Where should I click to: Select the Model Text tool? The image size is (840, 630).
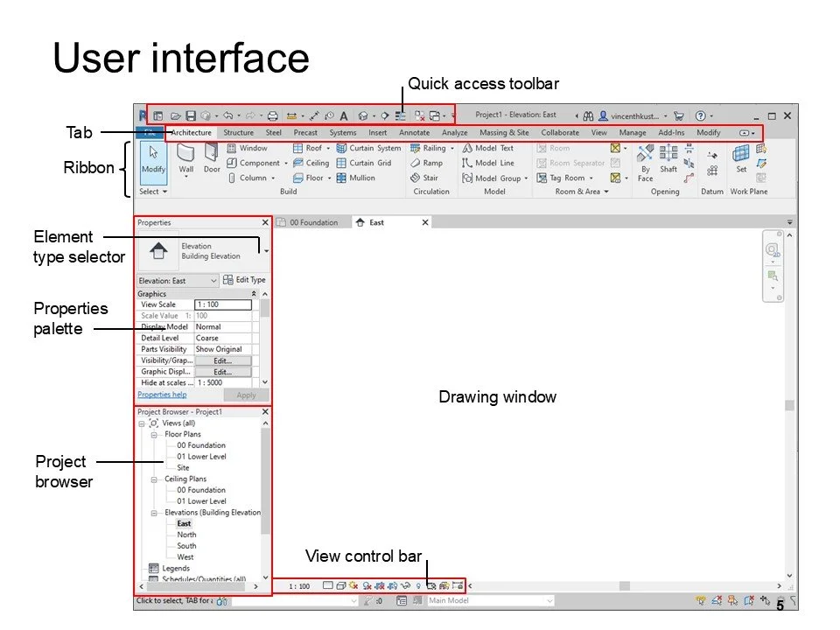point(488,148)
